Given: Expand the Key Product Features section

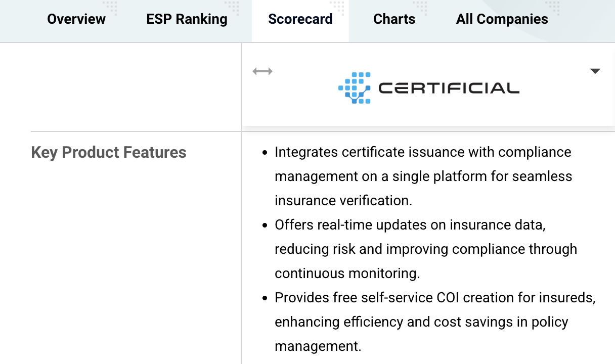Looking at the screenshot, I should coord(109,152).
